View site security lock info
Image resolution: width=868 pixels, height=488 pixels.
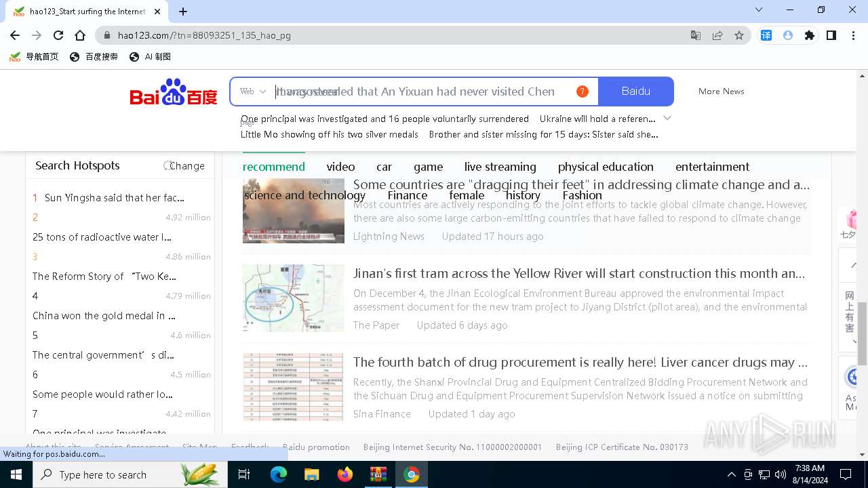[106, 35]
